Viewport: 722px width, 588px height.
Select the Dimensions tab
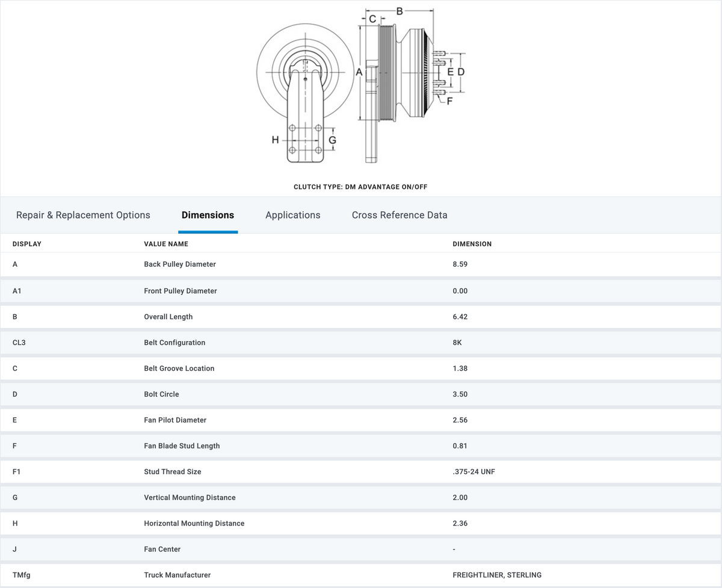208,215
